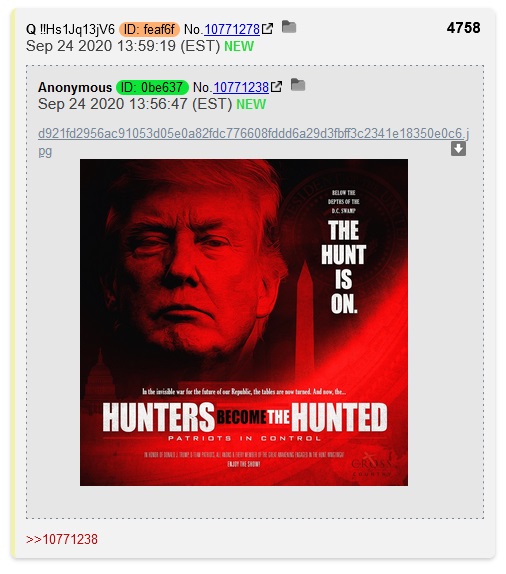Click folder icon next to Anonymous post
The width and height of the screenshot is (506, 574).
point(298,85)
